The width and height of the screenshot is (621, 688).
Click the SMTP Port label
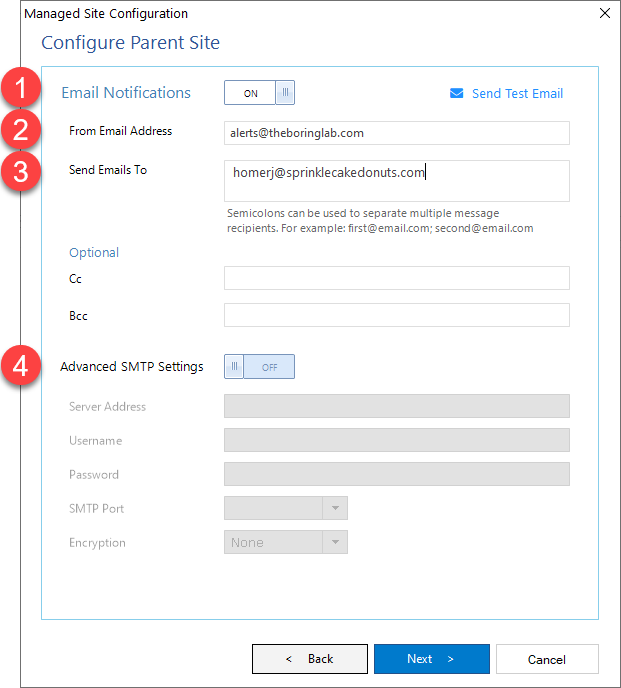click(97, 509)
